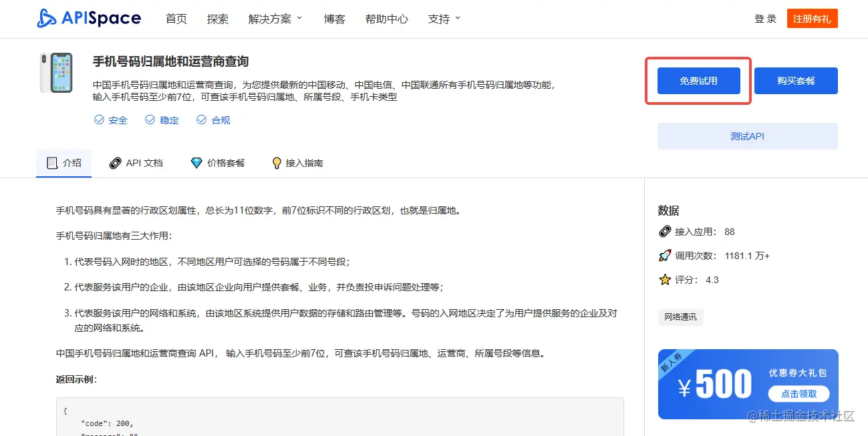Viewport: 868px width, 436px height.
Task: Click the 稳定 checkmark icon
Action: 150,120
